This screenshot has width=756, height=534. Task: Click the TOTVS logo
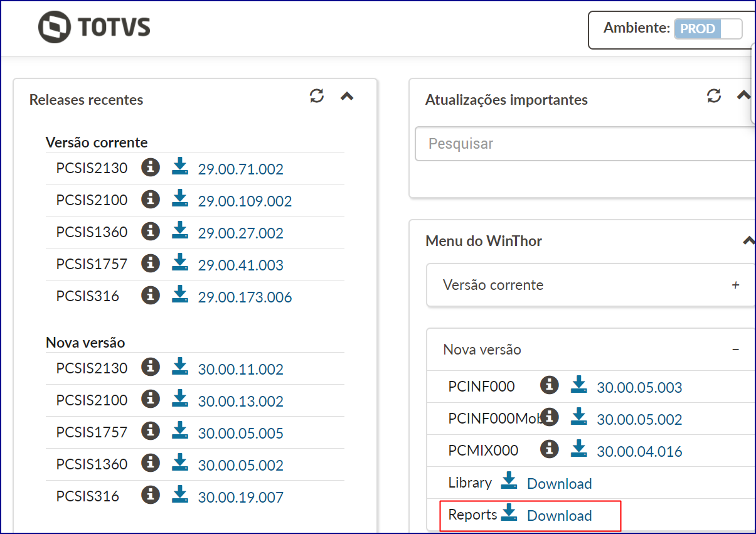[x=94, y=27]
